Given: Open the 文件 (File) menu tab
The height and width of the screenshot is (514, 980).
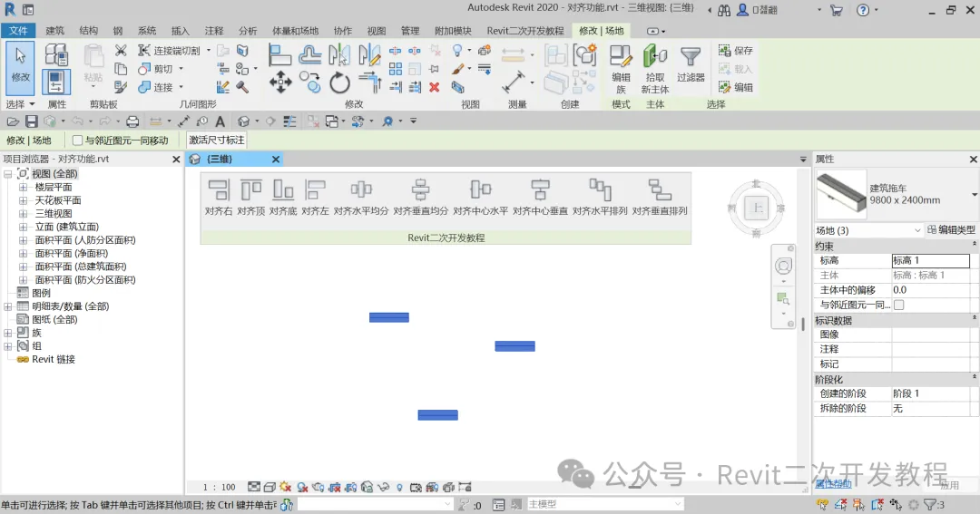Looking at the screenshot, I should (18, 31).
